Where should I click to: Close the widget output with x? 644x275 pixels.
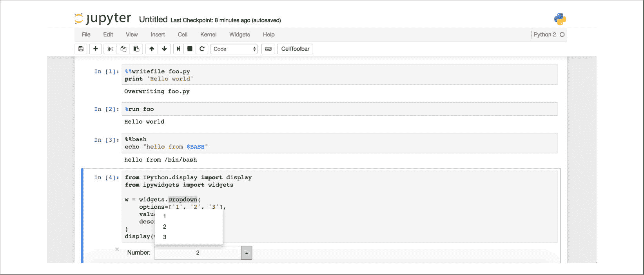coord(117,249)
